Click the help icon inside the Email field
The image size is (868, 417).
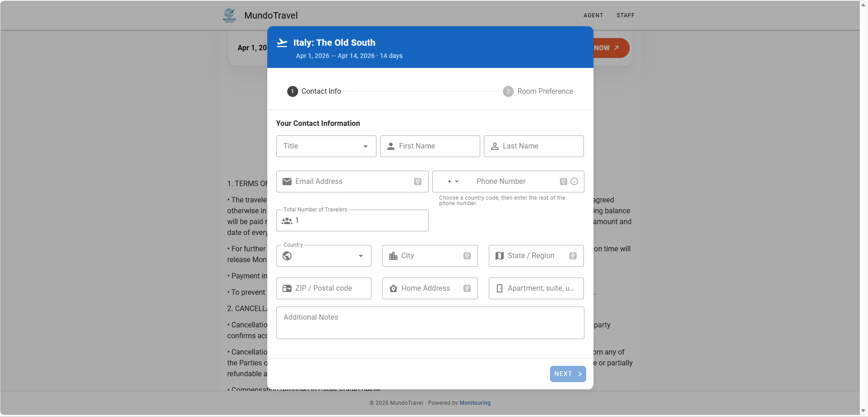click(417, 181)
